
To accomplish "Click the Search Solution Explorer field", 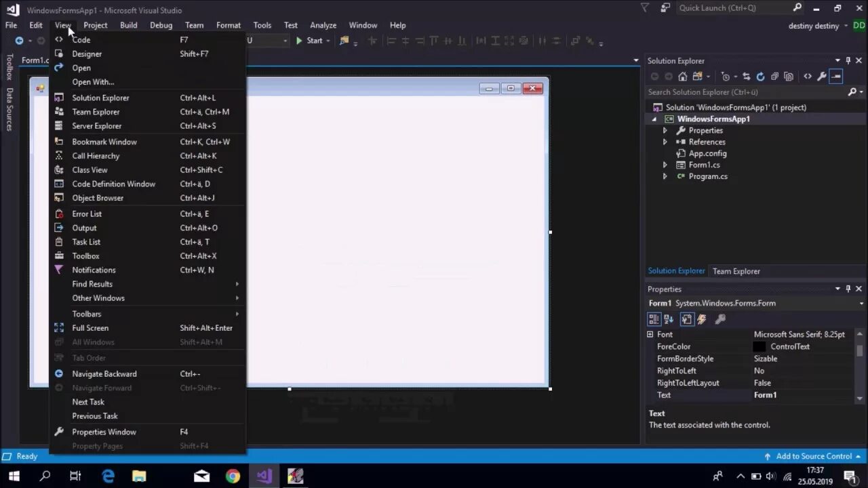I will pyautogui.click(x=746, y=92).
